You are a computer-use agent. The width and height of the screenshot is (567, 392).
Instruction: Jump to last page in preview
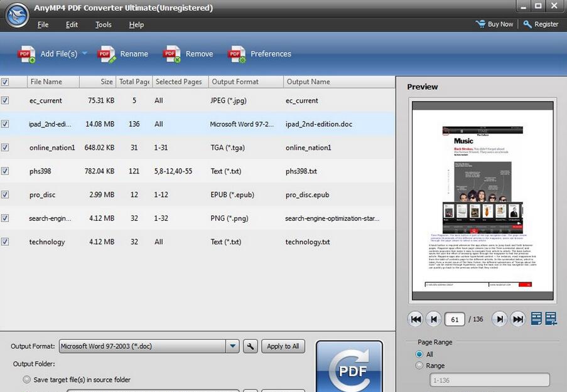pos(518,319)
